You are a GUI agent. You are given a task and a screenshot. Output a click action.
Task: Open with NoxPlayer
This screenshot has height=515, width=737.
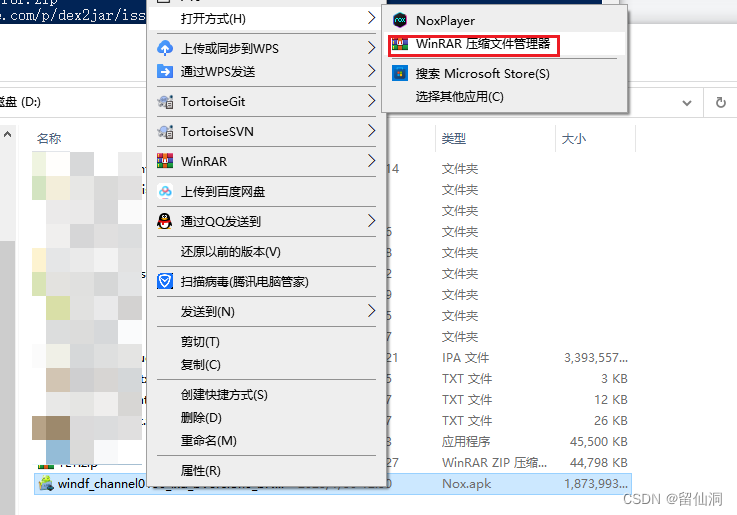505,21
